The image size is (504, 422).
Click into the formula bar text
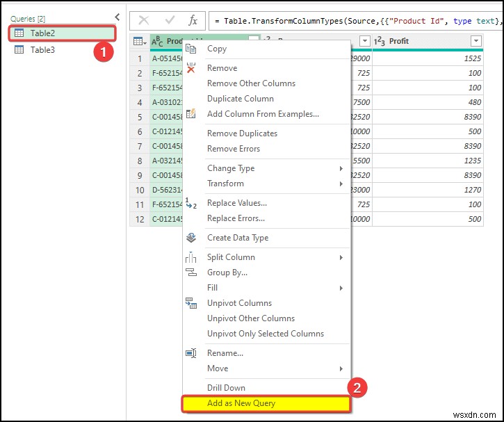tap(356, 21)
